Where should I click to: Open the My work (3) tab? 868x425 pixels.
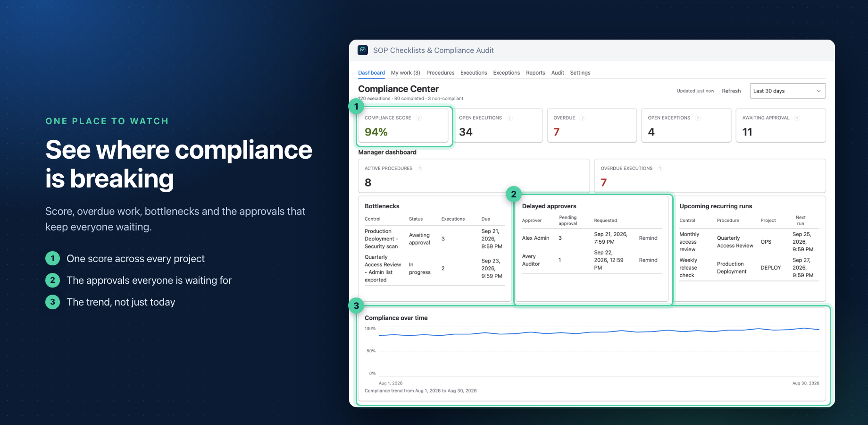pos(405,73)
